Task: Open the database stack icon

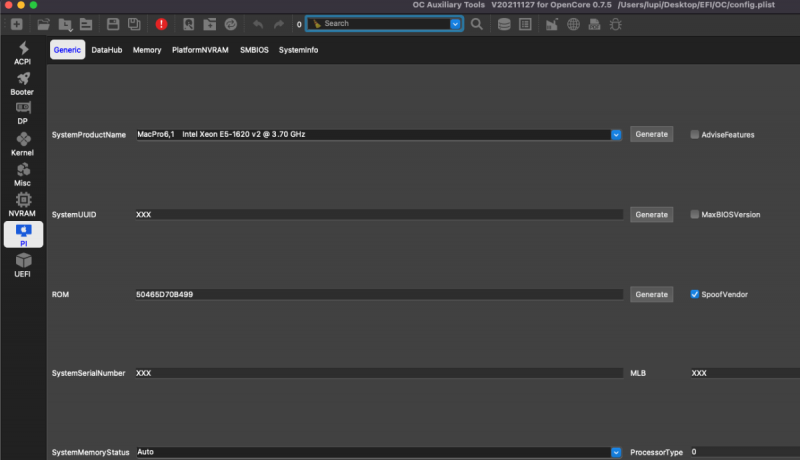Action: (x=504, y=24)
